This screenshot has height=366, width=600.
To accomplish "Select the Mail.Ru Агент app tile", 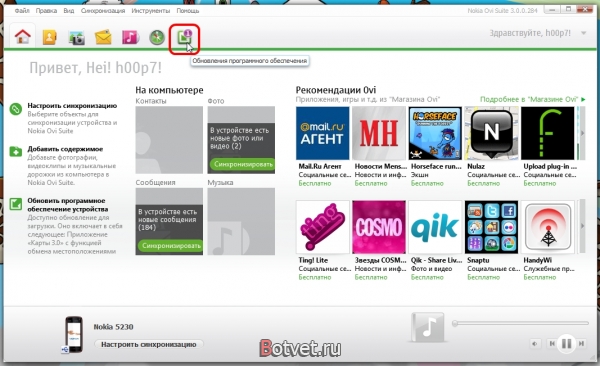I will coord(323,133).
